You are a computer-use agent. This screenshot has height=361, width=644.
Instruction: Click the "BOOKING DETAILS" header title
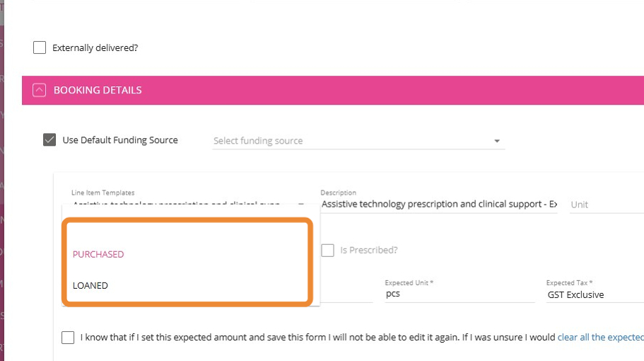click(98, 90)
